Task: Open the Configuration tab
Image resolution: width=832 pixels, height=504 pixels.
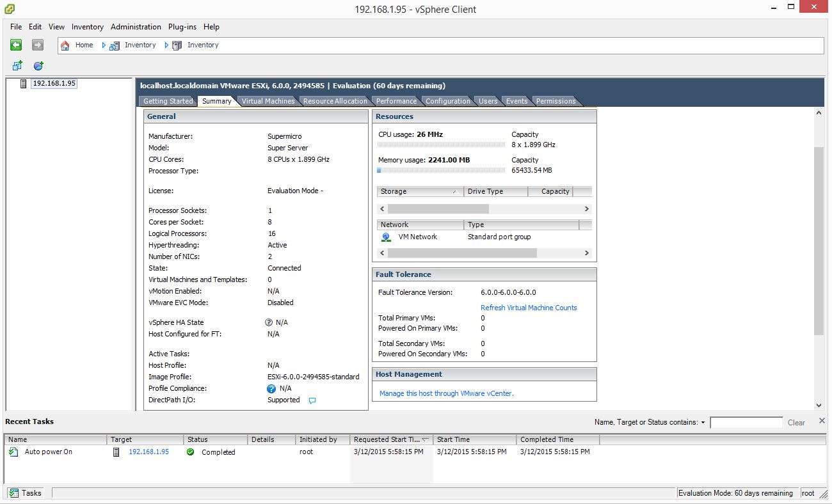Action: [447, 101]
